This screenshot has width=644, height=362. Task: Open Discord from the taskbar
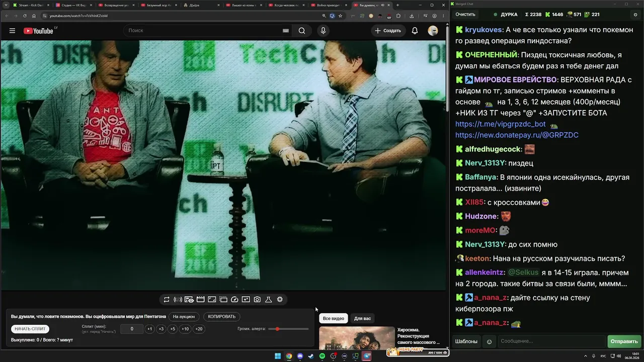pos(300,356)
